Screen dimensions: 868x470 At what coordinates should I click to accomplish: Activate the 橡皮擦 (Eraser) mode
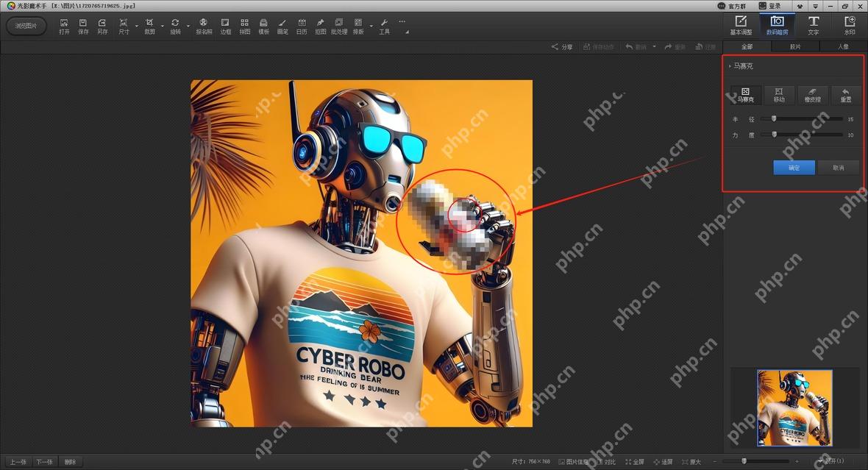point(812,95)
